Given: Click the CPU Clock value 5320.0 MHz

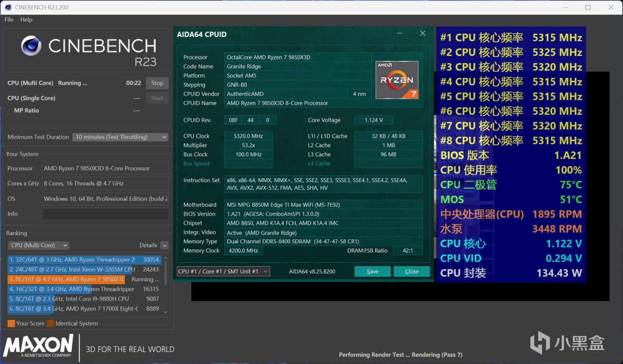Looking at the screenshot, I should [248, 136].
